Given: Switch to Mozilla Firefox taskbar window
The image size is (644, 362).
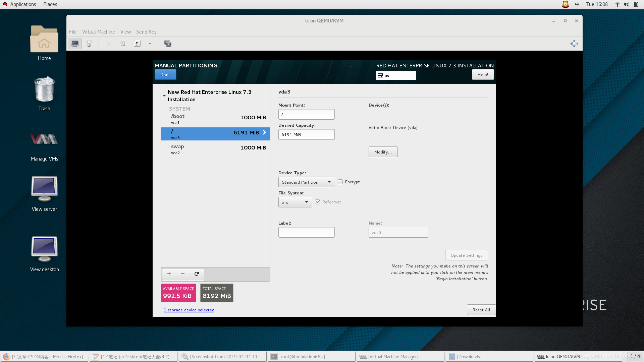Looking at the screenshot, I should [x=44, y=357].
